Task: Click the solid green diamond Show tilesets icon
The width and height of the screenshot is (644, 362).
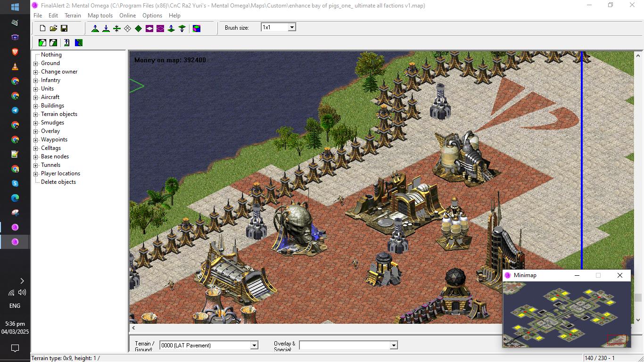Action: [x=139, y=28]
